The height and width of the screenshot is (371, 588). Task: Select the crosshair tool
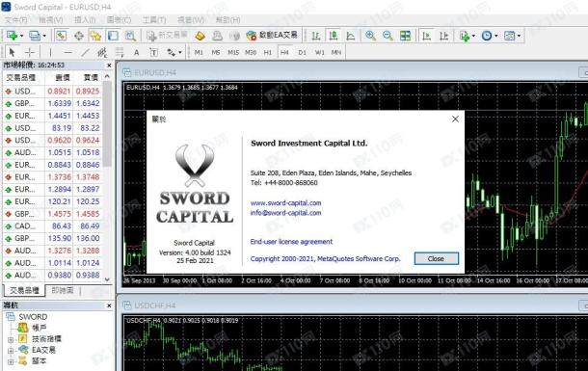[29, 52]
